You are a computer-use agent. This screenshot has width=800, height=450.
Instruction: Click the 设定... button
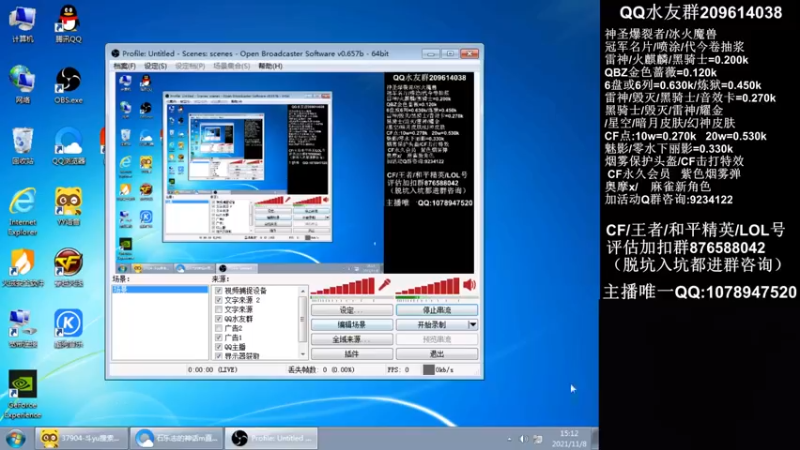(352, 310)
